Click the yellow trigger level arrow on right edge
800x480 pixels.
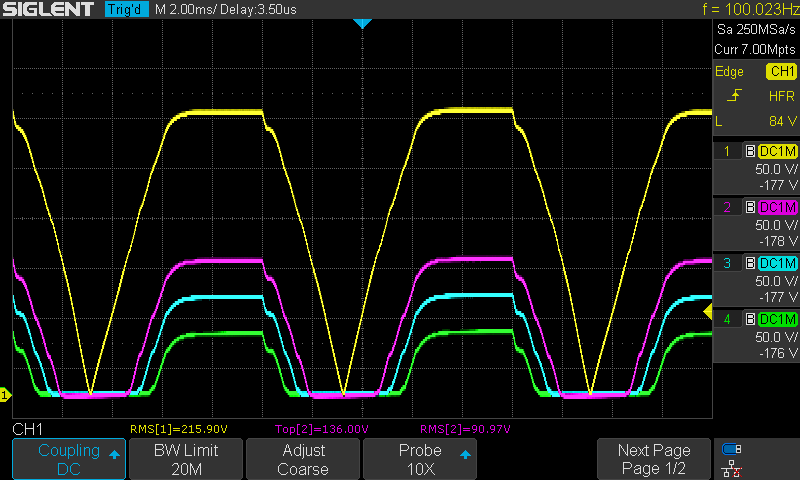pyautogui.click(x=708, y=312)
